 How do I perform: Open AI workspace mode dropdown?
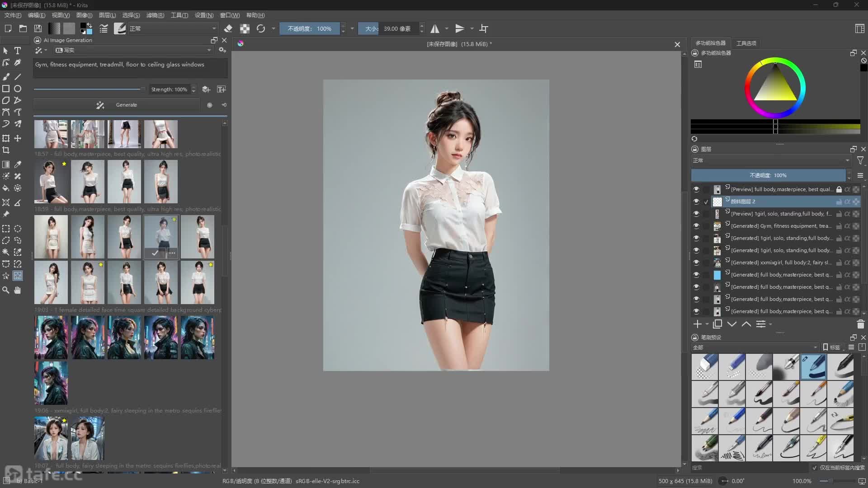[x=41, y=50]
